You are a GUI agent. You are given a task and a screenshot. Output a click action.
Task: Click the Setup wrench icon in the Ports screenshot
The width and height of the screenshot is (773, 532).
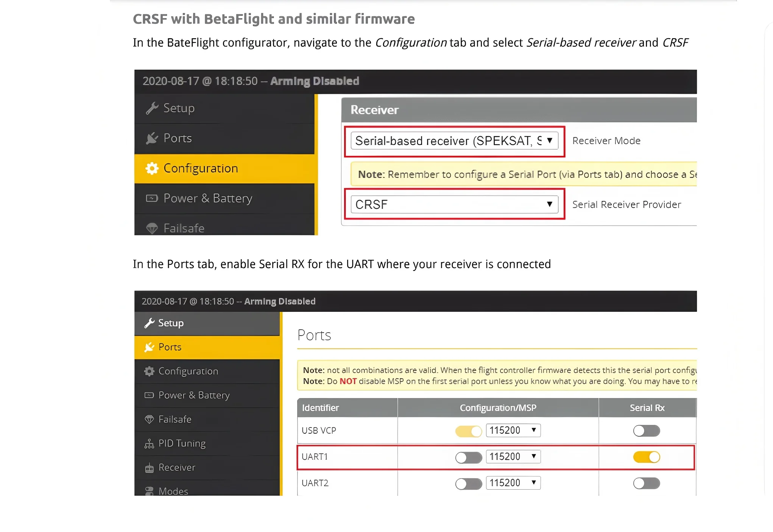(150, 323)
